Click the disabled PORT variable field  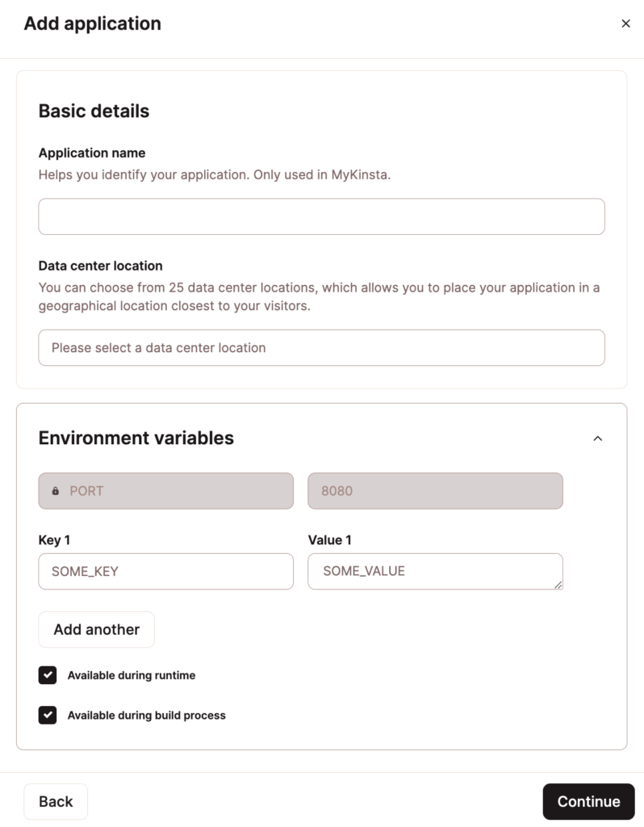tap(165, 490)
